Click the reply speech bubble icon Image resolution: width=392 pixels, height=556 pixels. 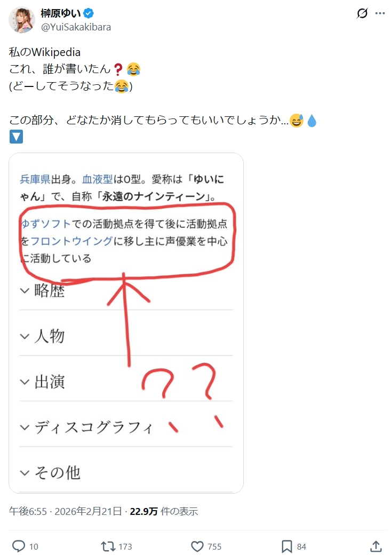19,546
